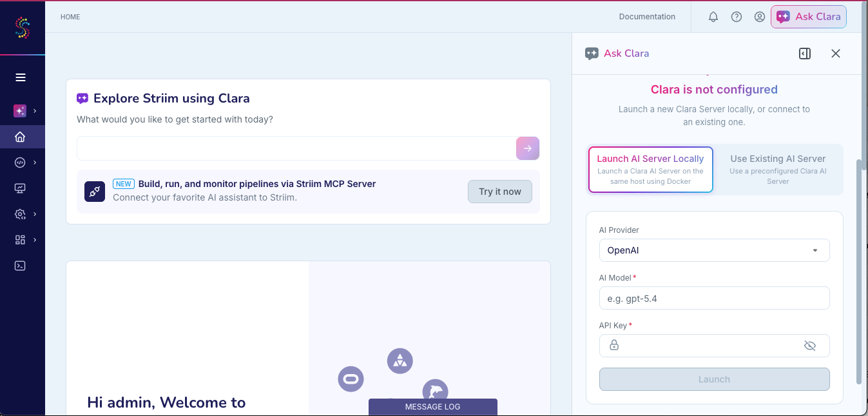The height and width of the screenshot is (416, 868).
Task: Click the Try it now button
Action: tap(500, 192)
